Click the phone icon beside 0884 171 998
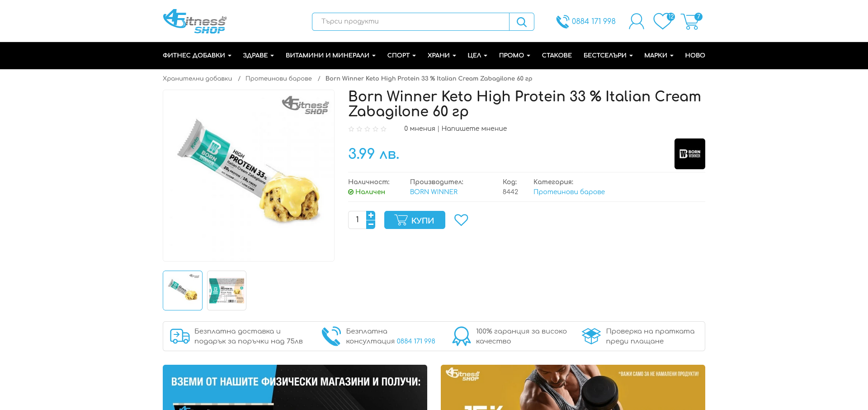 click(x=562, y=21)
